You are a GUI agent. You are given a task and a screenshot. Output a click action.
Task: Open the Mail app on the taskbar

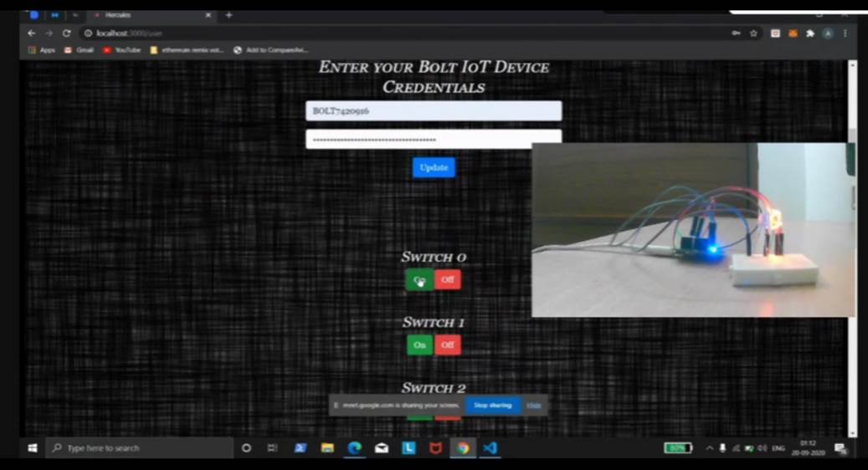(382, 448)
